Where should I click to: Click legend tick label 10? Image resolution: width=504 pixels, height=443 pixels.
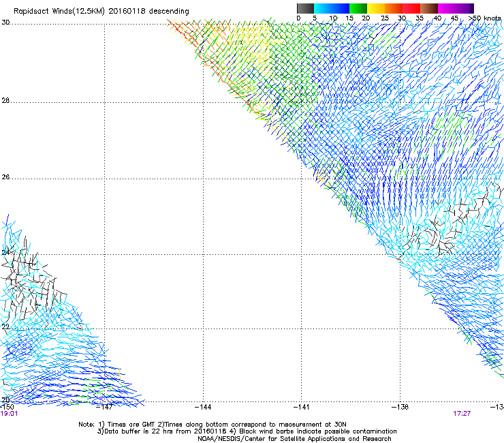tap(333, 18)
